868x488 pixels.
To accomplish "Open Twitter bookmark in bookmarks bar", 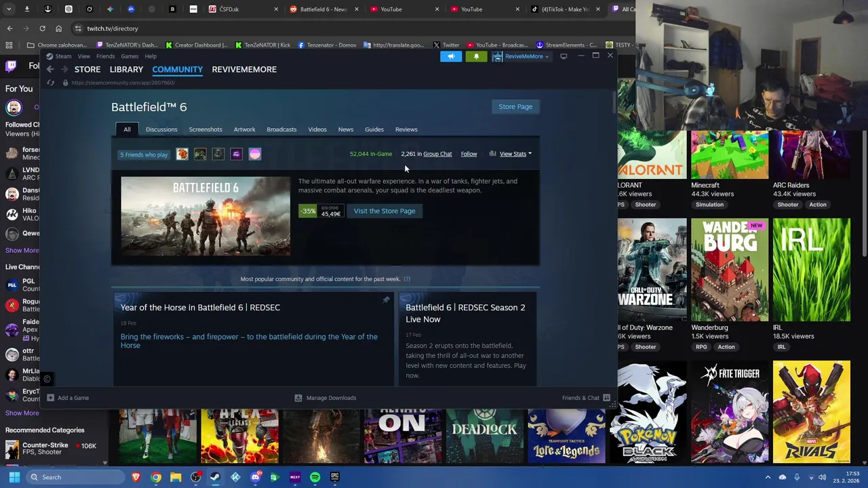I will [x=446, y=45].
